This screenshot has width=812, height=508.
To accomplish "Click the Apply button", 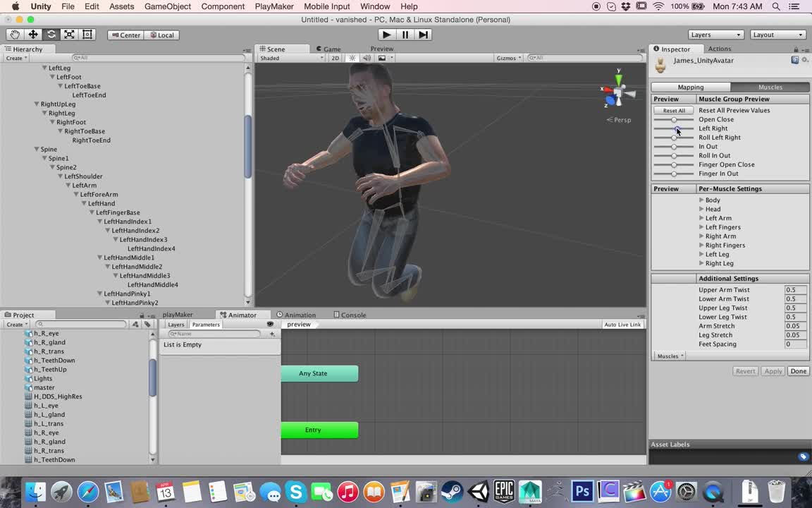I will pos(773,371).
